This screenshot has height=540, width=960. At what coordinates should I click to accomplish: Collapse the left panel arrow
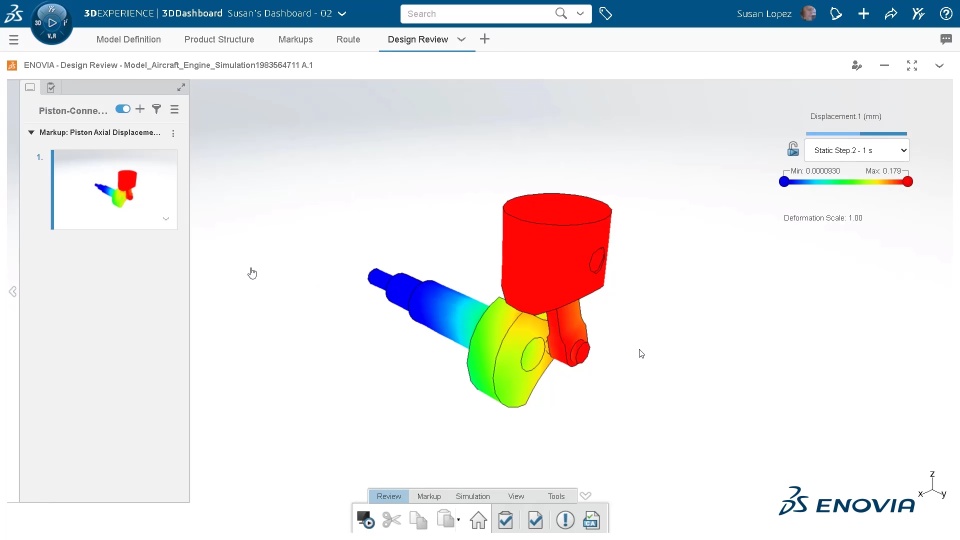coord(13,291)
